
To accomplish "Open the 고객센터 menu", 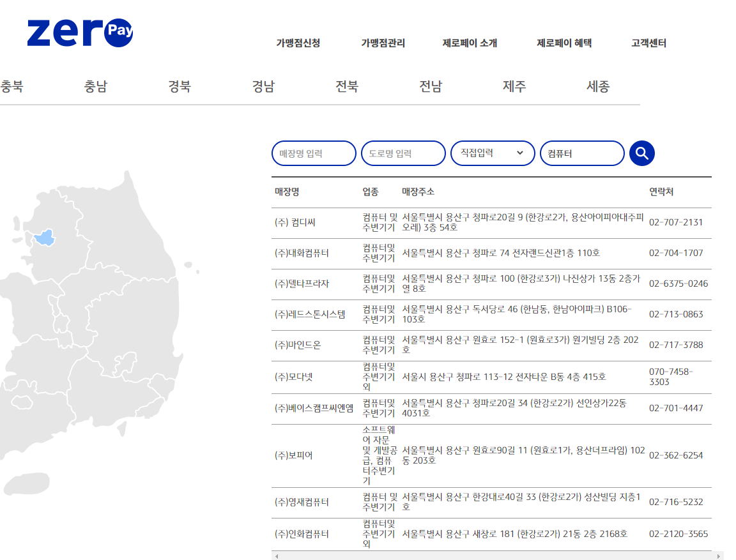I will point(648,43).
